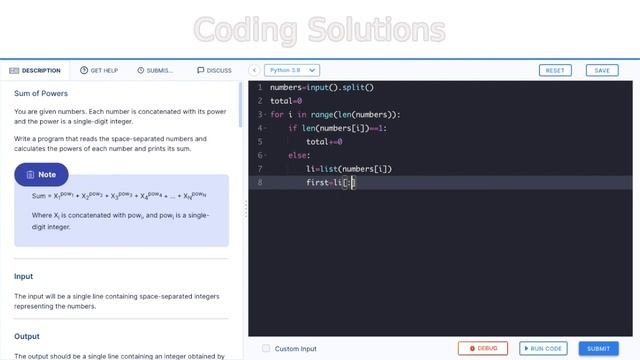Open the Description tab
This screenshot has width=640, height=360.
pyautogui.click(x=35, y=71)
